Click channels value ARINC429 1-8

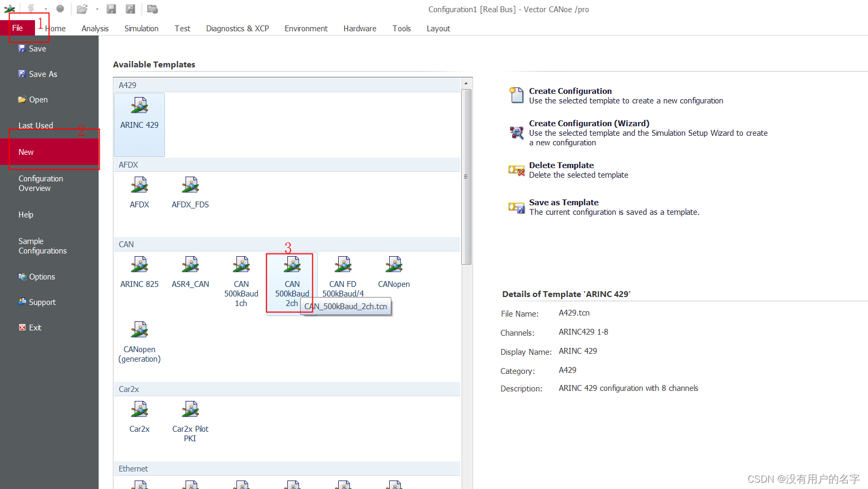[583, 332]
